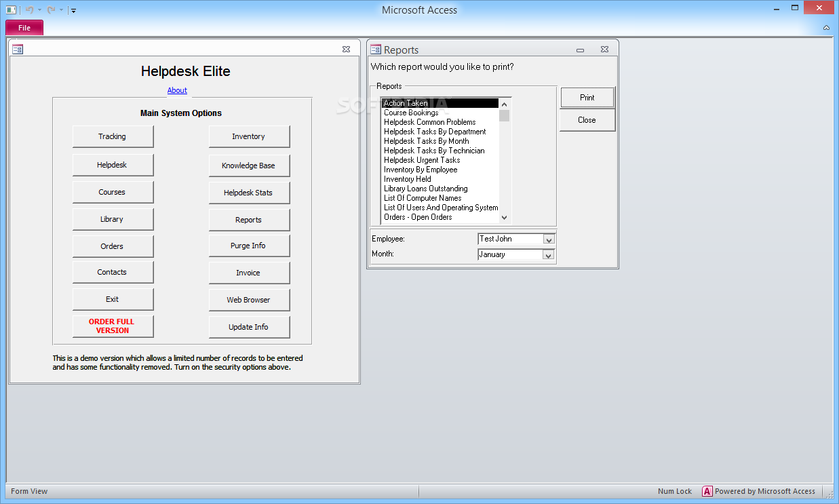Open Contacts from Main System Options

[x=113, y=272]
